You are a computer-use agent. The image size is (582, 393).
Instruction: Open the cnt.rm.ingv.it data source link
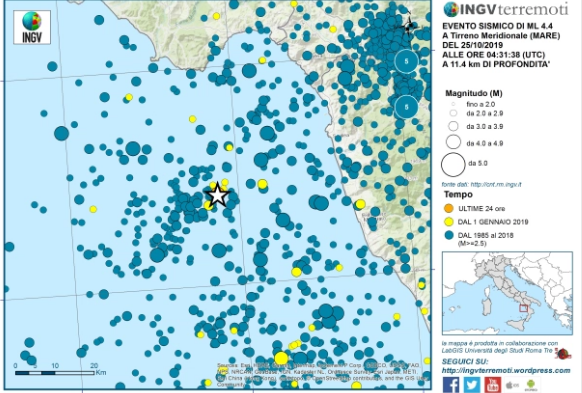tap(496, 184)
